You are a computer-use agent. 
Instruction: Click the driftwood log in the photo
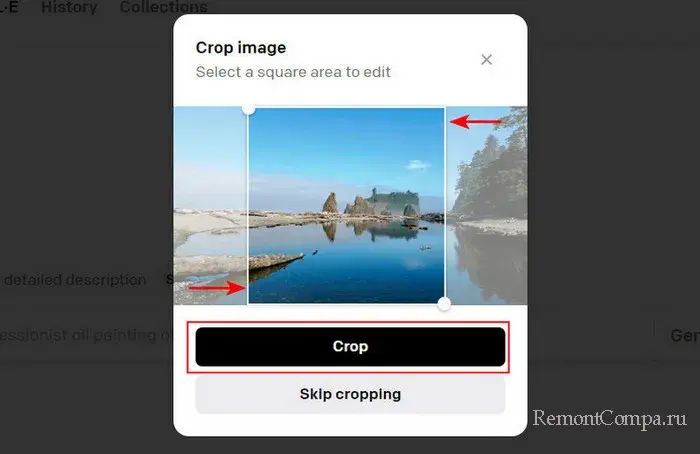click(x=275, y=260)
